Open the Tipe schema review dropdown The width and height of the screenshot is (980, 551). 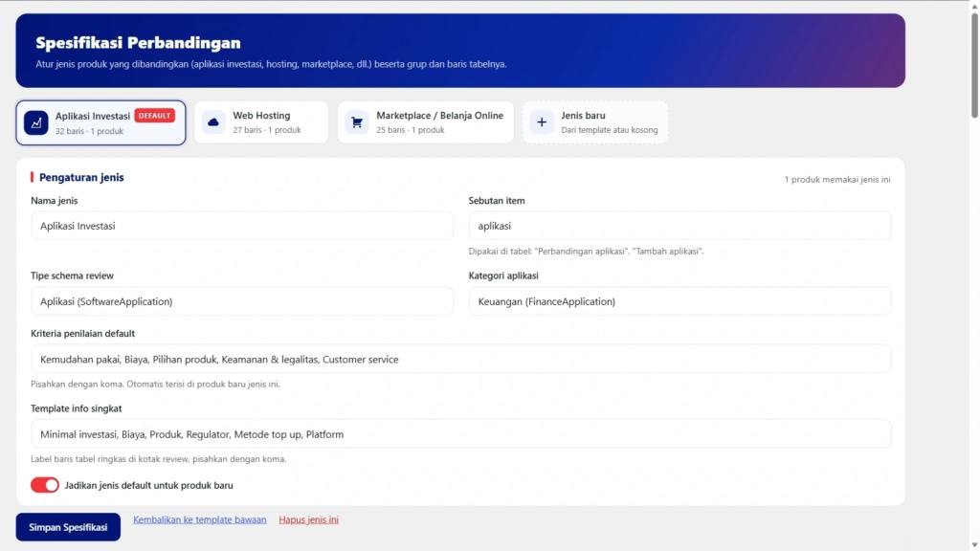pyautogui.click(x=242, y=301)
